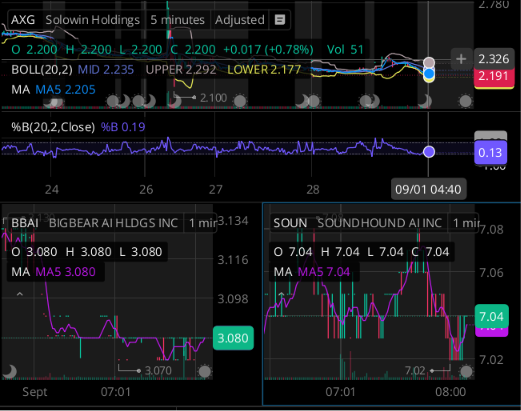
Task: Click the 7.06 price axis label on SOUN chart
Action: point(491,273)
